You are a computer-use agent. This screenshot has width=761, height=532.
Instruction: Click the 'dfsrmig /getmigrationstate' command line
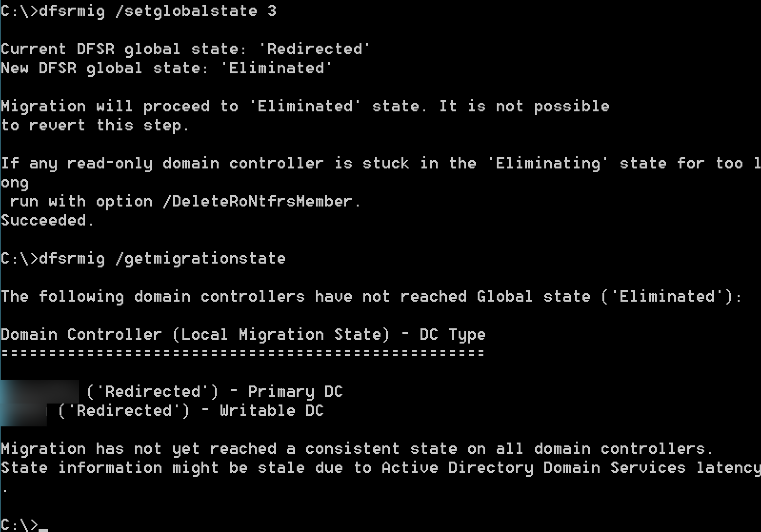(x=143, y=259)
